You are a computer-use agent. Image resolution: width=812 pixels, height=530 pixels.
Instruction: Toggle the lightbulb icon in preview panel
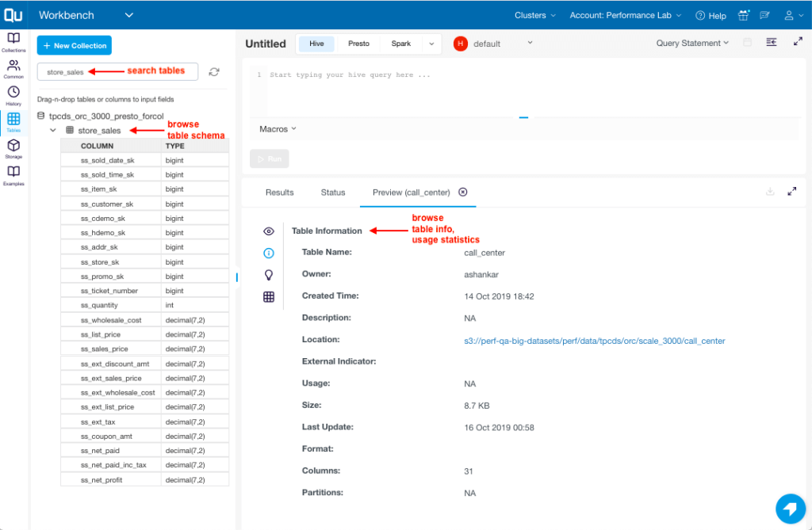(269, 275)
